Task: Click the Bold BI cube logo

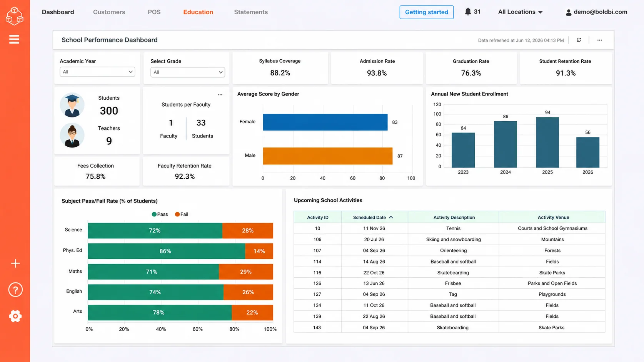Action: pos(15,16)
